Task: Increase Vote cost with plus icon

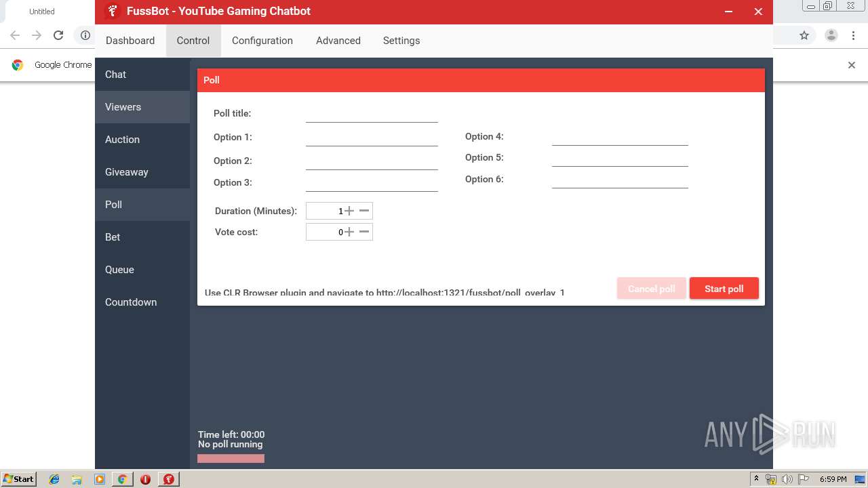Action: pos(349,232)
